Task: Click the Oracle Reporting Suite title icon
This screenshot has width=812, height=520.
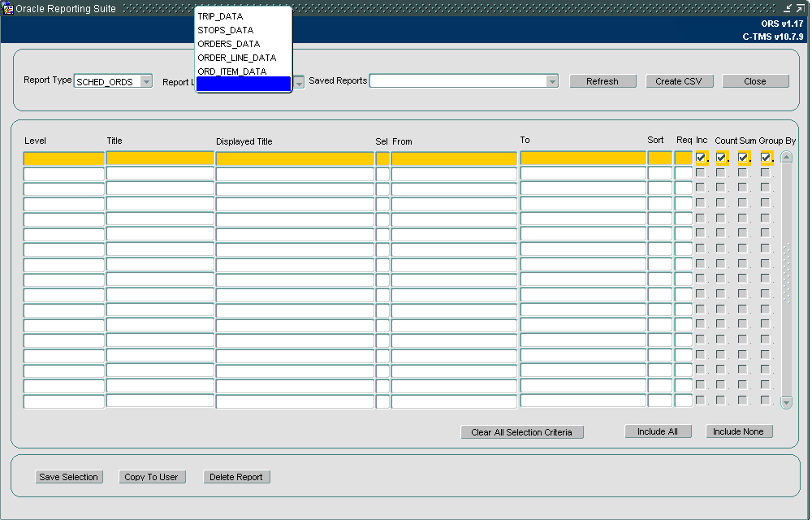Action: pyautogui.click(x=8, y=8)
